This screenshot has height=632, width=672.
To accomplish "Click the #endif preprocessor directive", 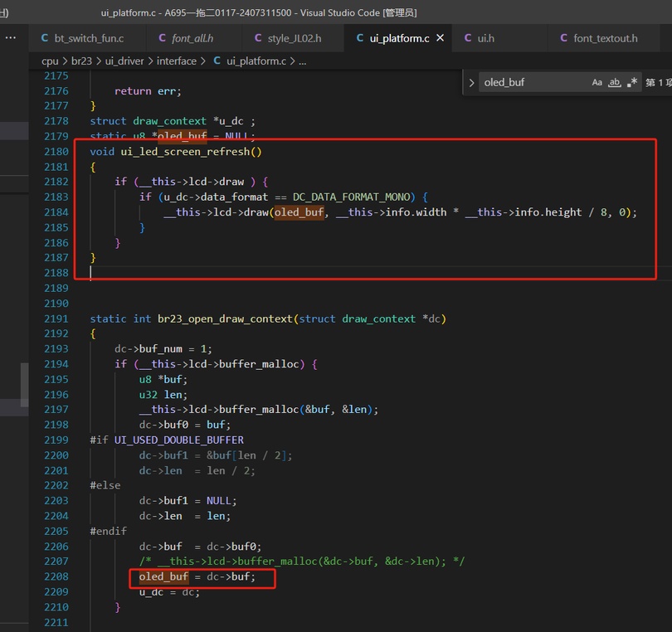I will pyautogui.click(x=108, y=532).
